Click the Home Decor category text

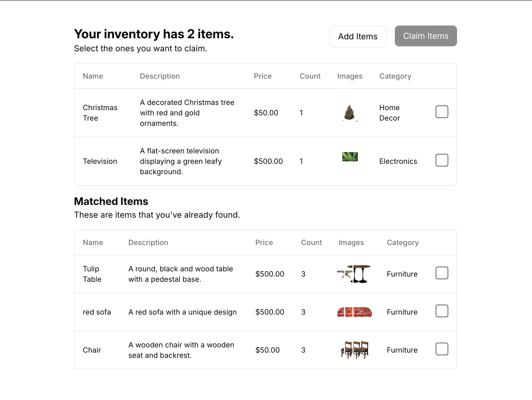pos(389,113)
